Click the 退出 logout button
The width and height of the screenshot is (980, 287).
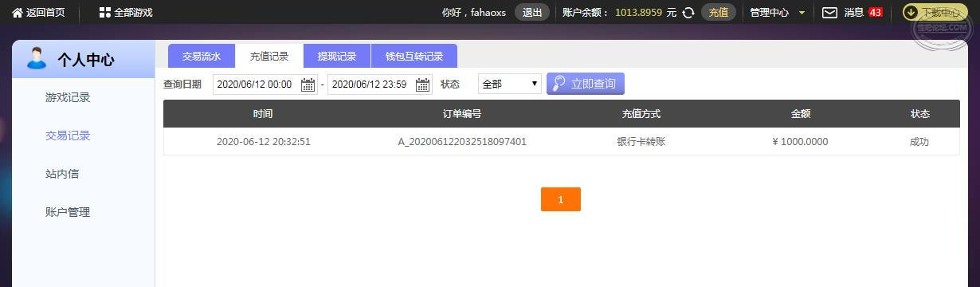532,13
